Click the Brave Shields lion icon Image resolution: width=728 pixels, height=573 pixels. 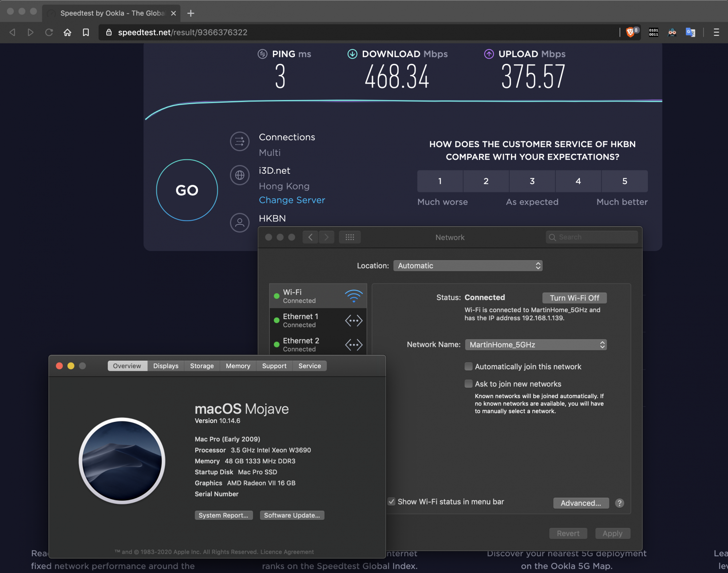(x=630, y=32)
